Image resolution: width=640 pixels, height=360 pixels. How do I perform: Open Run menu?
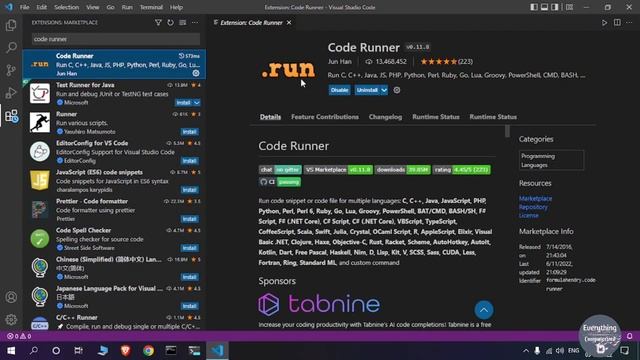(127, 7)
